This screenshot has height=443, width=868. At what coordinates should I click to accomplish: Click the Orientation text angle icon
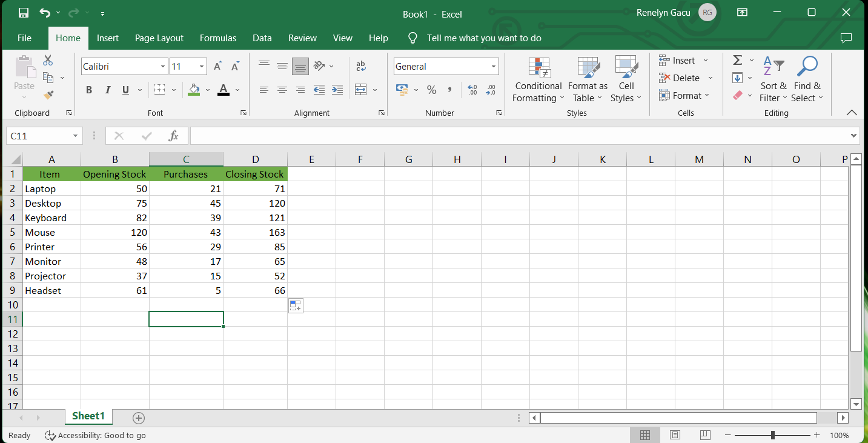pos(320,66)
